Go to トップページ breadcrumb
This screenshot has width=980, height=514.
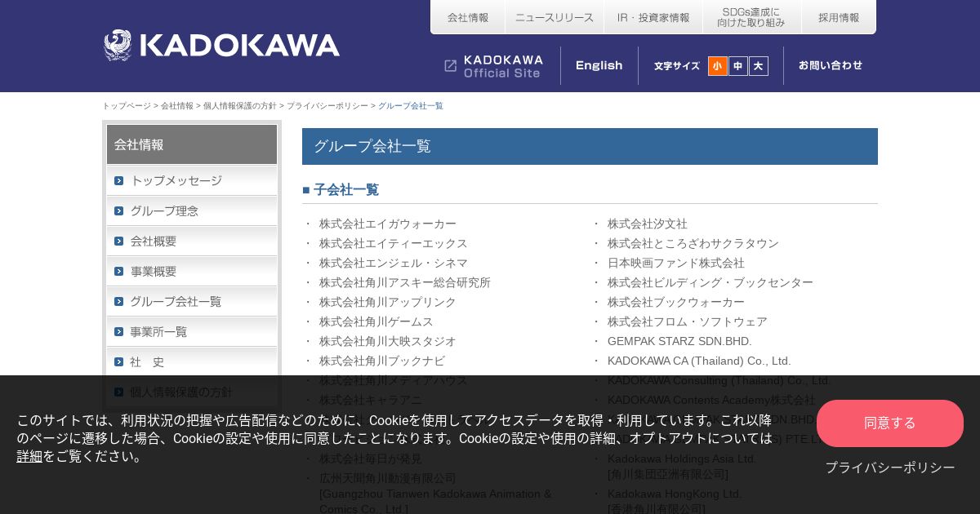[127, 106]
